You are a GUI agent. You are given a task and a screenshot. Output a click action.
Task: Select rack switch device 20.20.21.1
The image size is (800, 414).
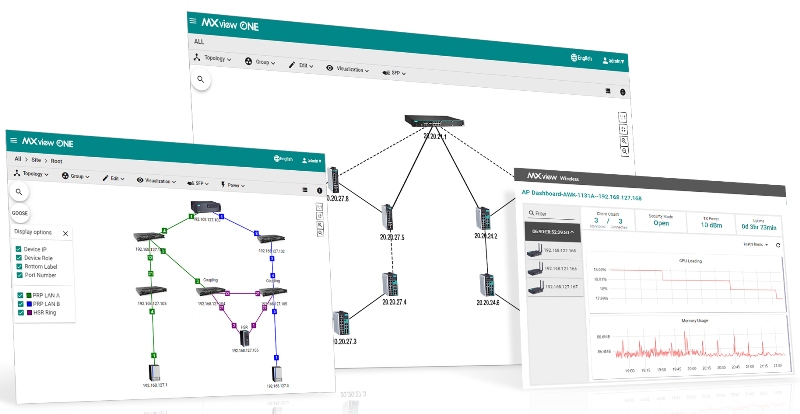434,121
